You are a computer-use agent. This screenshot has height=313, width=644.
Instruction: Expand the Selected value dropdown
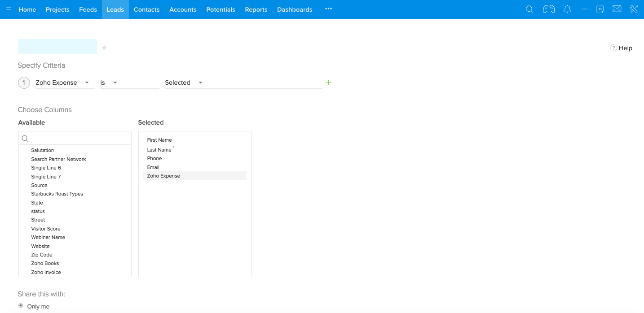(200, 83)
